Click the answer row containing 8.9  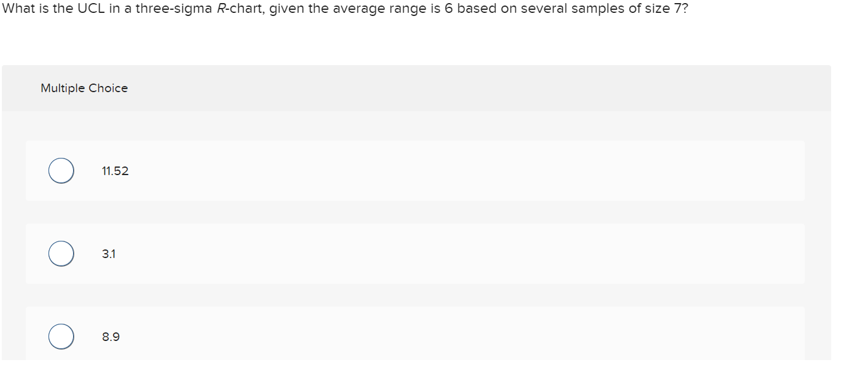pos(368,336)
